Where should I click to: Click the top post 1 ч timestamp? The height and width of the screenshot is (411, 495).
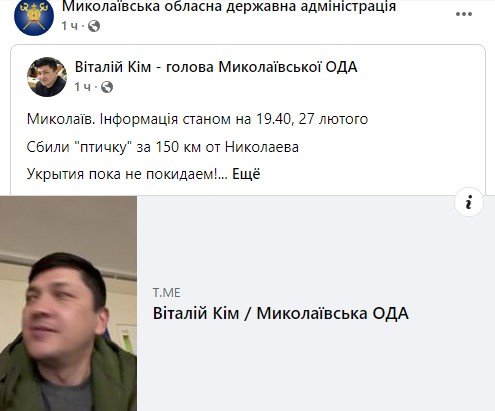(69, 26)
